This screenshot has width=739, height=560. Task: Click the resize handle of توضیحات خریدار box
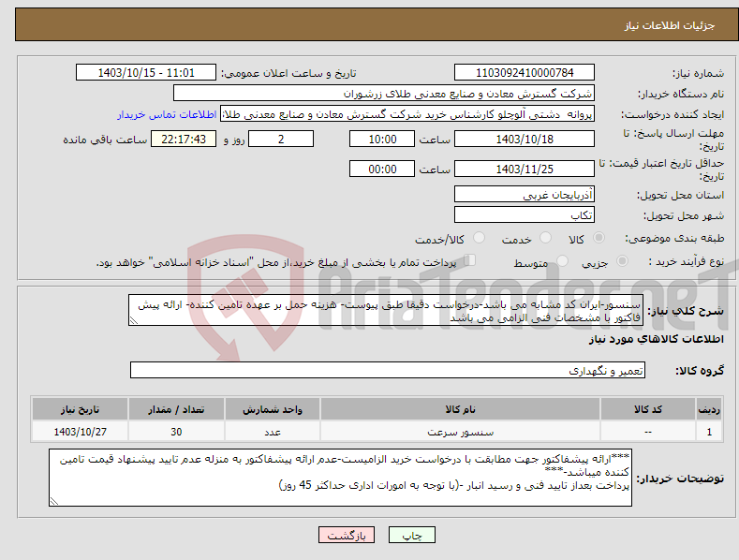point(54,502)
